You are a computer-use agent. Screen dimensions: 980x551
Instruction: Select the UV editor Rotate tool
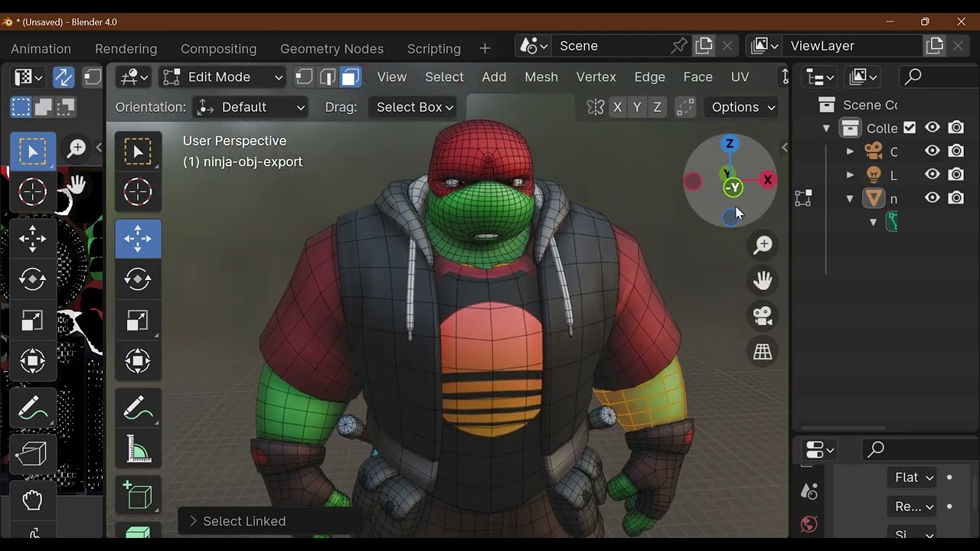tap(32, 279)
